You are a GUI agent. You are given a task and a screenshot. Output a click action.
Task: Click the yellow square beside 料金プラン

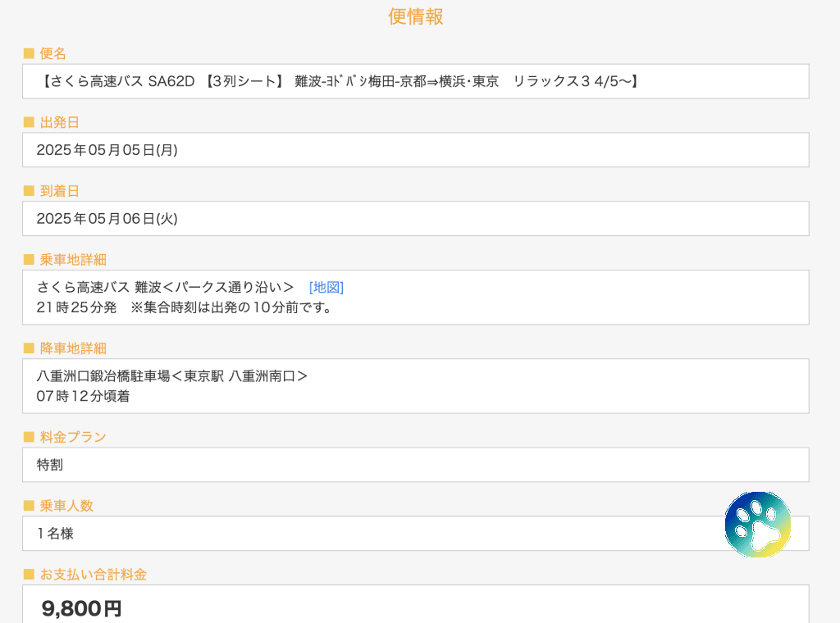[x=29, y=437]
